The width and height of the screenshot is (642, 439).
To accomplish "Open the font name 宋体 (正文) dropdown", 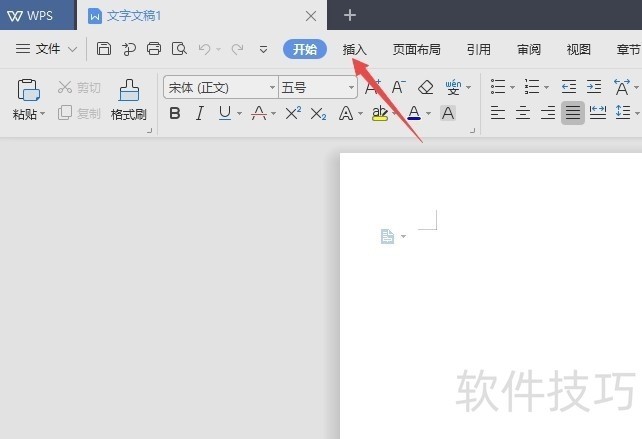I will pyautogui.click(x=272, y=88).
